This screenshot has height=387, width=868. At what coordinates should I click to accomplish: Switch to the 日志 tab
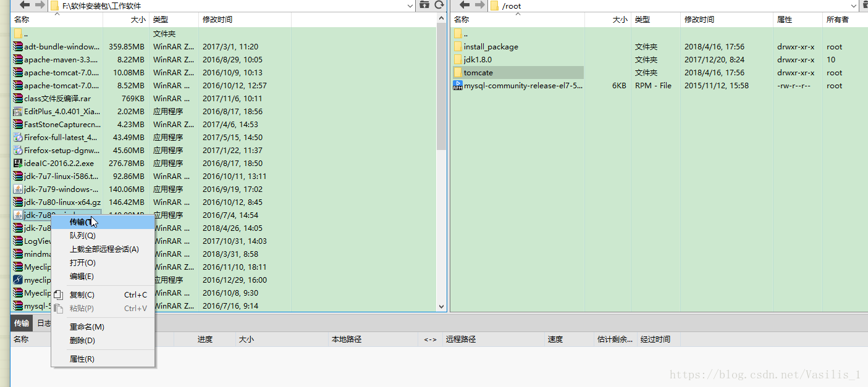[x=44, y=323]
